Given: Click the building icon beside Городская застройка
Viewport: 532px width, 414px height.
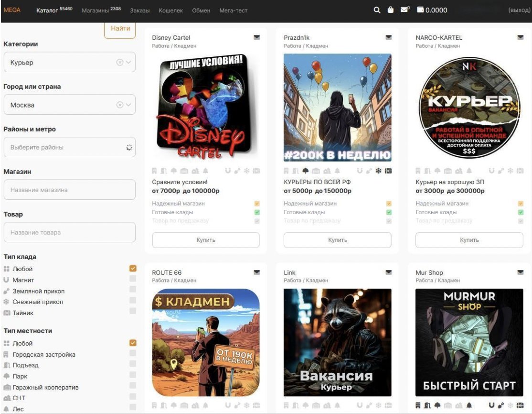Looking at the screenshot, I should 6,354.
